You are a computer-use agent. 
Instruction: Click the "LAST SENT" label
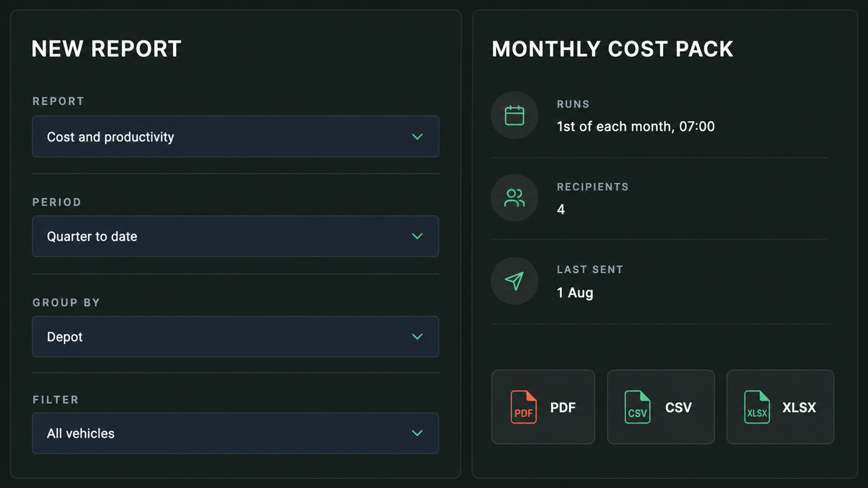point(590,270)
